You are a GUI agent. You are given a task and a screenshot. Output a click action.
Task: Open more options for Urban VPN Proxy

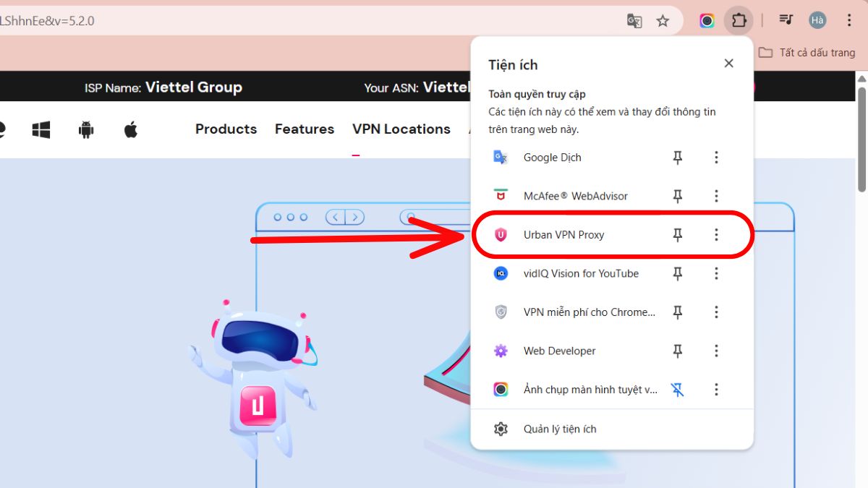point(716,235)
